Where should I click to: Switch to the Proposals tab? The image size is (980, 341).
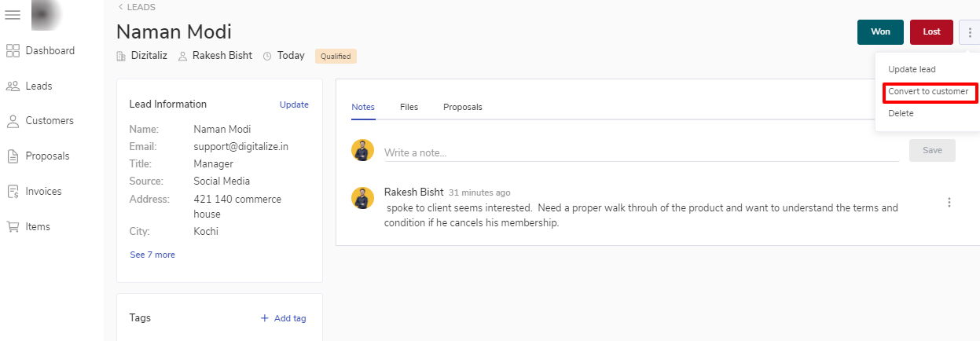pyautogui.click(x=462, y=107)
